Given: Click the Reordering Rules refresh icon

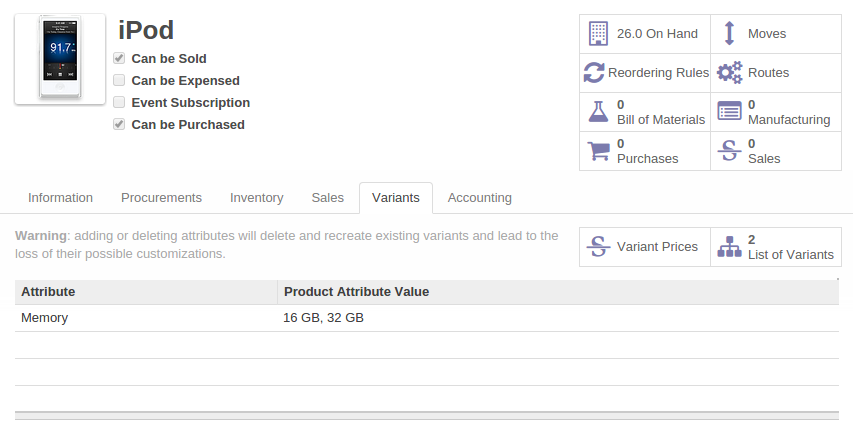Looking at the screenshot, I should coord(594,73).
